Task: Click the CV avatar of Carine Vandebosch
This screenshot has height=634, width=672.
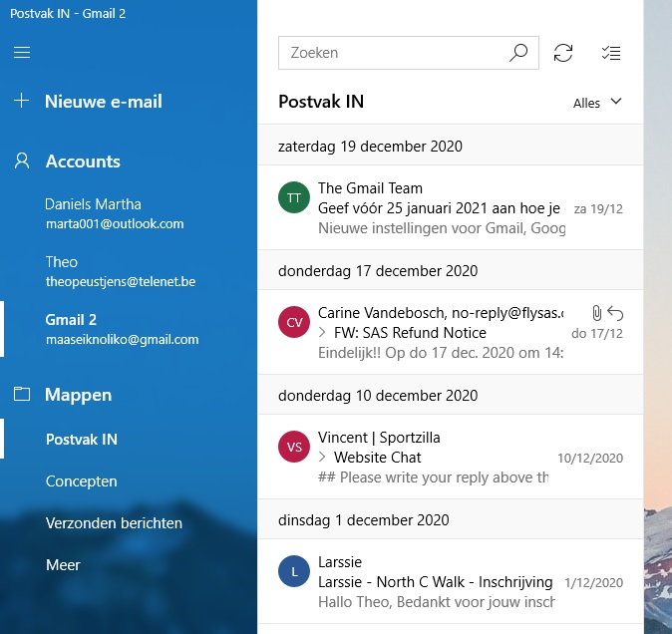Action: [x=294, y=322]
